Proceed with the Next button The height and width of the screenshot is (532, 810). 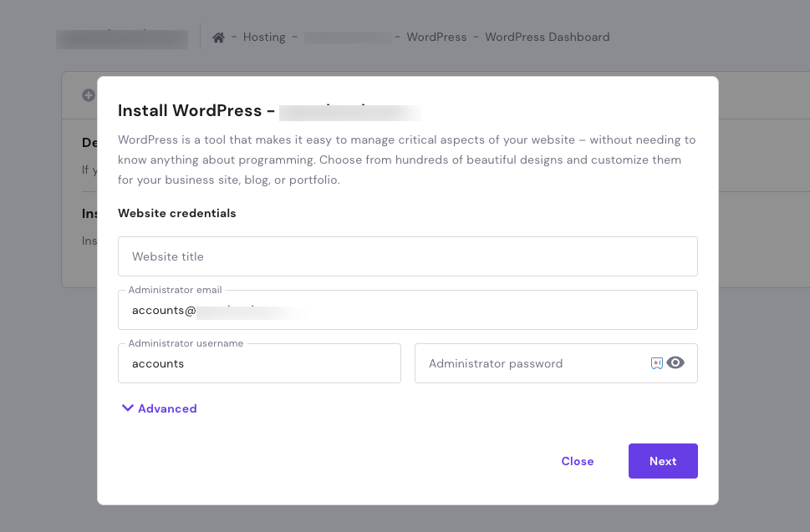tap(663, 461)
